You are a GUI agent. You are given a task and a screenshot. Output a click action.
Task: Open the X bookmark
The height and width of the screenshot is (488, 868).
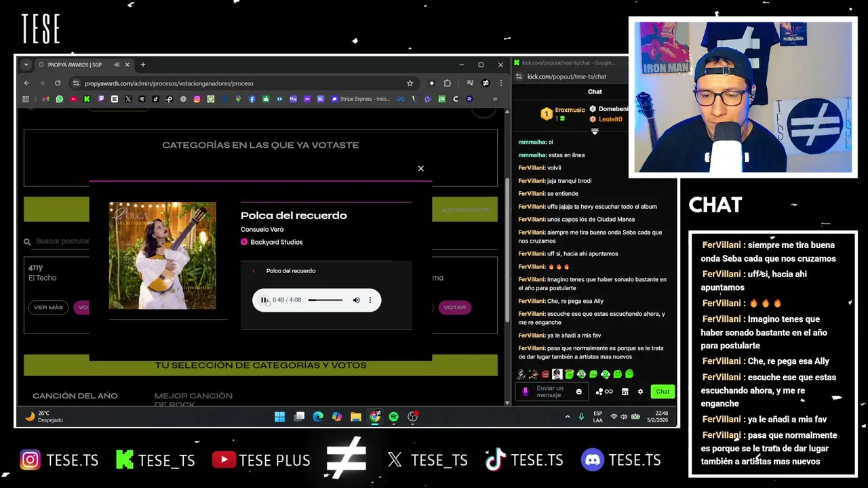128,99
